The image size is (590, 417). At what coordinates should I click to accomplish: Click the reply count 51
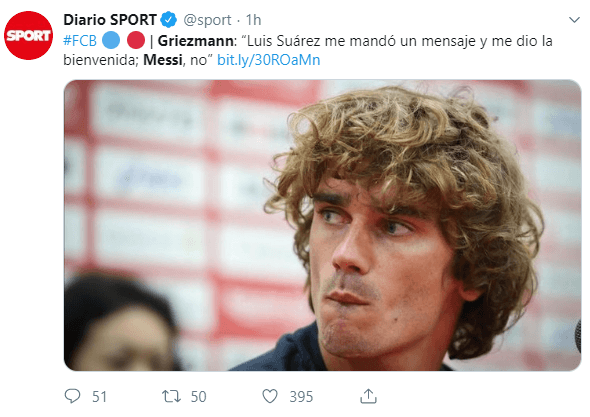[x=99, y=397]
